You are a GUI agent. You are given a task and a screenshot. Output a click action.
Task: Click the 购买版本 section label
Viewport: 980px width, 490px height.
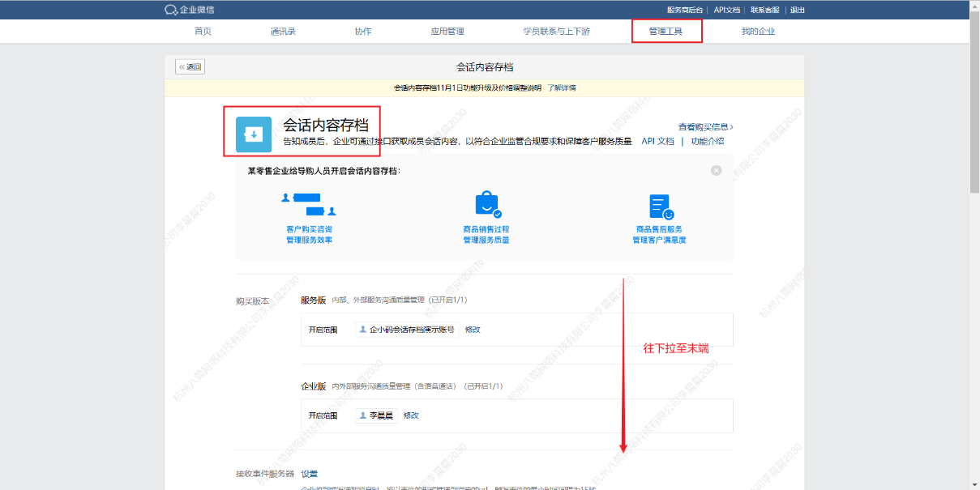point(252,301)
